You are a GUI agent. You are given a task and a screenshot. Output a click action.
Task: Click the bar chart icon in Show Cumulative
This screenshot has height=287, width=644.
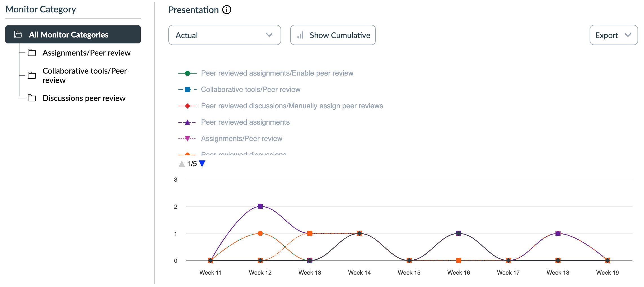[301, 35]
